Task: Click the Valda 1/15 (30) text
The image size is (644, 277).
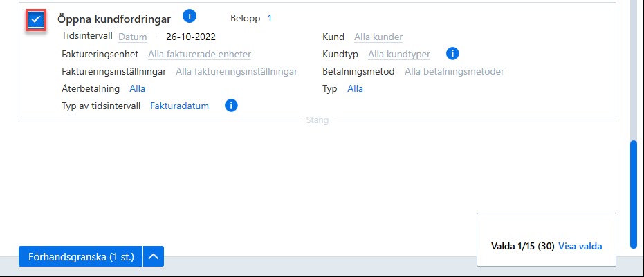Action: click(523, 246)
